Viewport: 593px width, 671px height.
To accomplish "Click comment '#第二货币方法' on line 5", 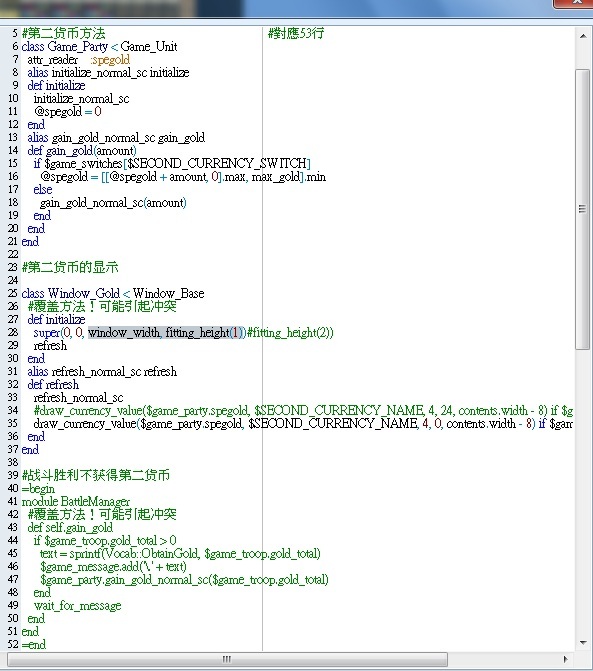I will pyautogui.click(x=63, y=33).
